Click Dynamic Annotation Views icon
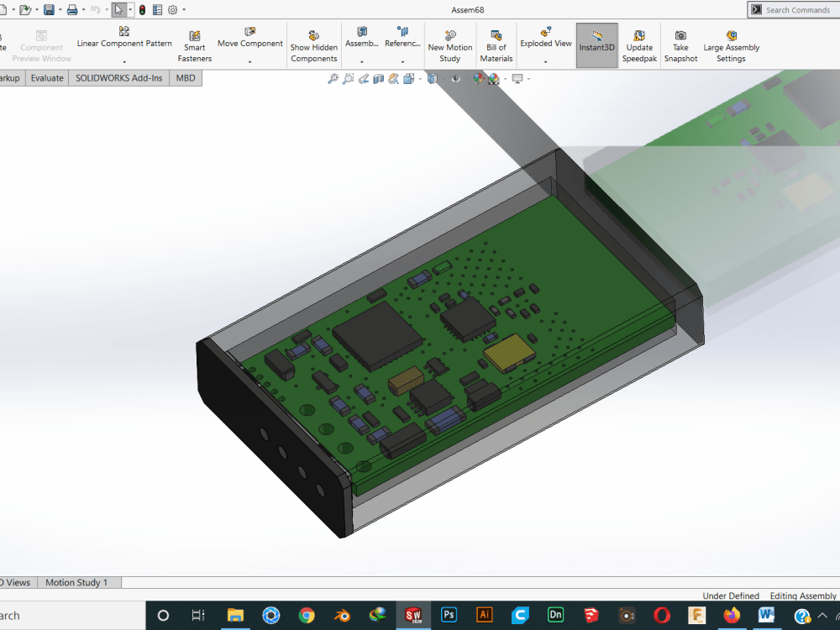Image resolution: width=840 pixels, height=630 pixels. click(x=393, y=79)
